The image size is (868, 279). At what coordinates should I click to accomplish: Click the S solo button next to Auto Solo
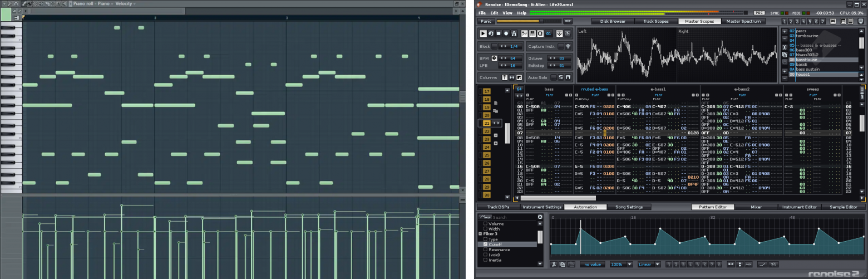point(561,77)
